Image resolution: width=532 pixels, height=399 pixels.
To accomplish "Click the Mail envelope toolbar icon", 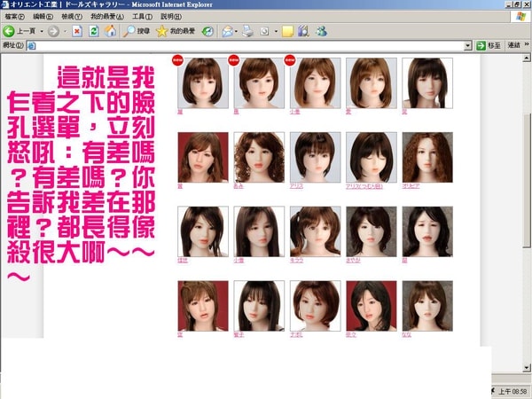I will coord(227,32).
